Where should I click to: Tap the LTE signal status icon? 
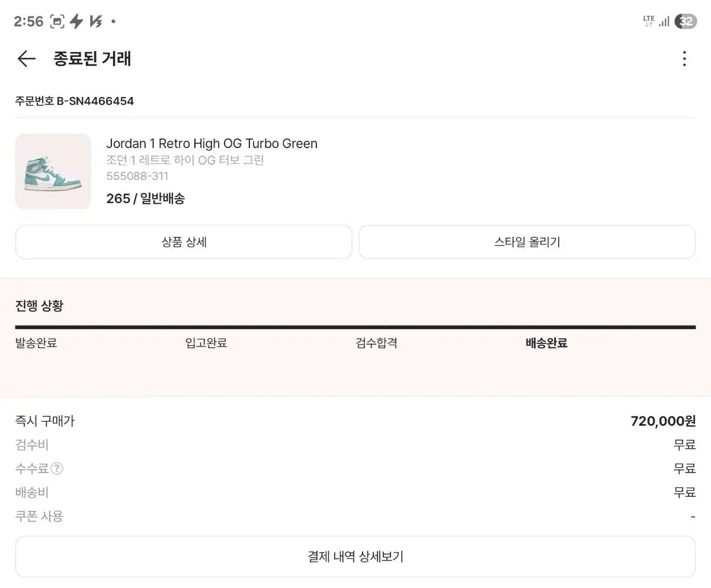pyautogui.click(x=649, y=21)
